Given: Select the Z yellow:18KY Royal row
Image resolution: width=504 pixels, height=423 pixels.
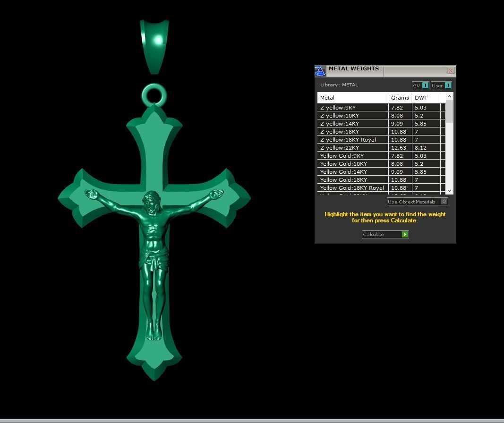Looking at the screenshot, I should pyautogui.click(x=381, y=140).
